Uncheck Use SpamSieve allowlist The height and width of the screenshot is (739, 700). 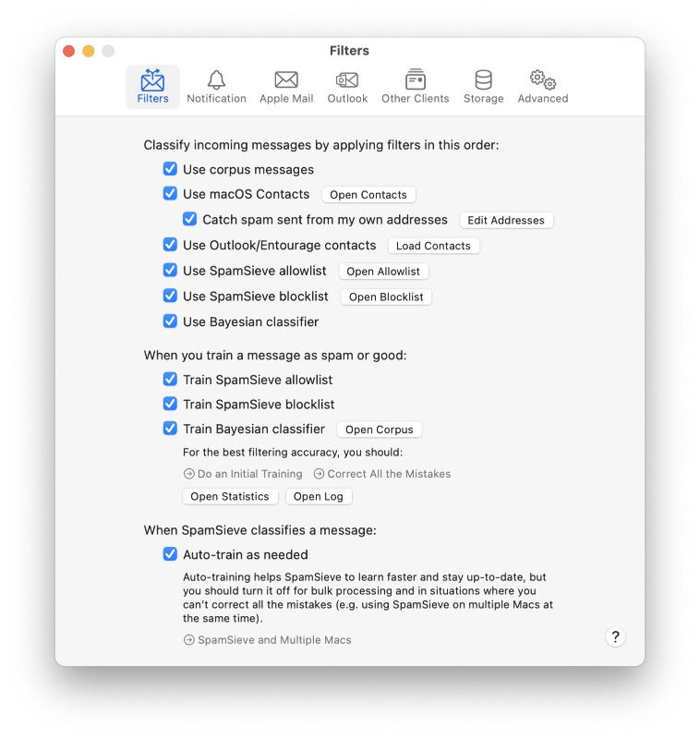tap(170, 270)
